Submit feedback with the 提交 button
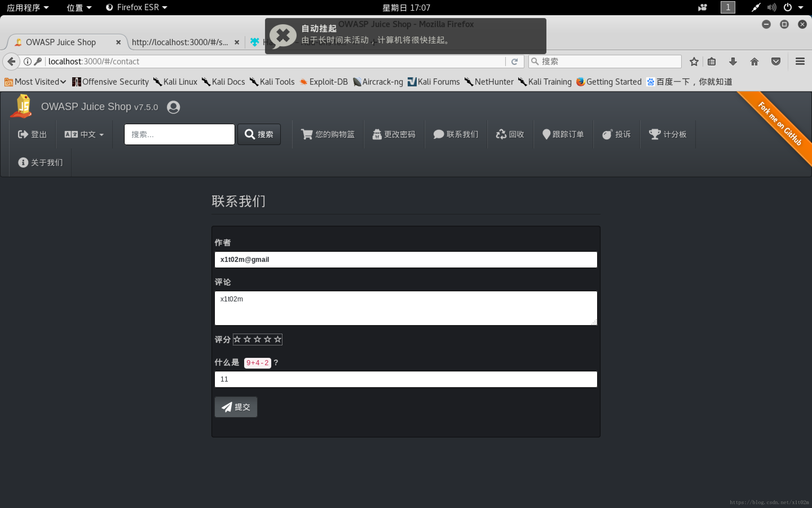Viewport: 812px width, 508px height. [x=236, y=407]
